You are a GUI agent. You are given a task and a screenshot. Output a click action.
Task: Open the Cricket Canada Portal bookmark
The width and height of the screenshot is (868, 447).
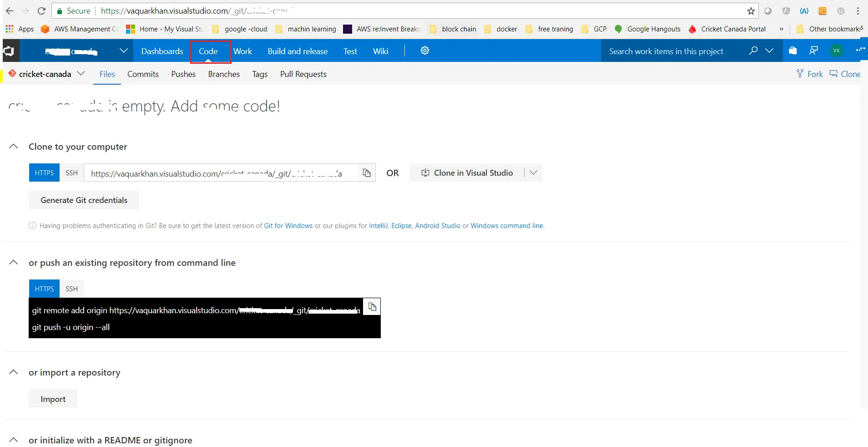coord(727,29)
